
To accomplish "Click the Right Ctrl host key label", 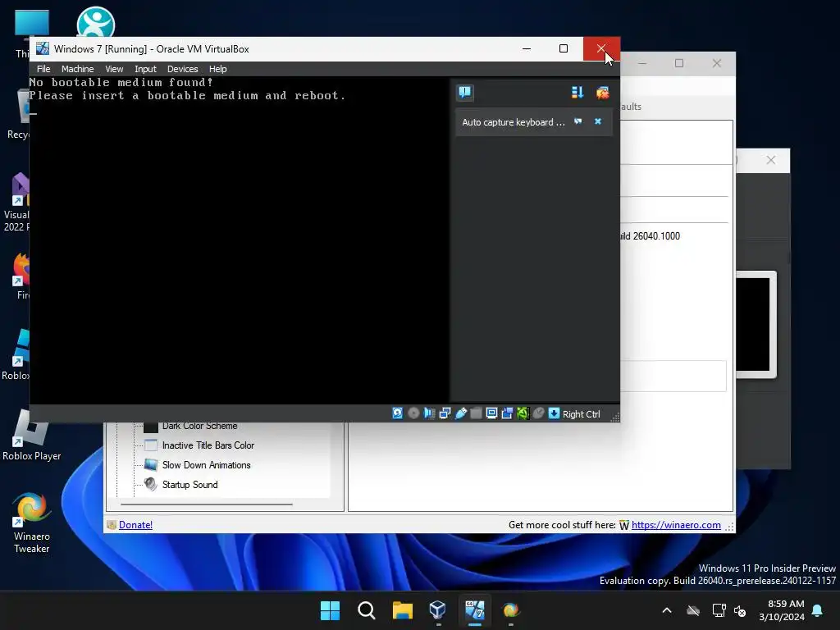I will (582, 414).
